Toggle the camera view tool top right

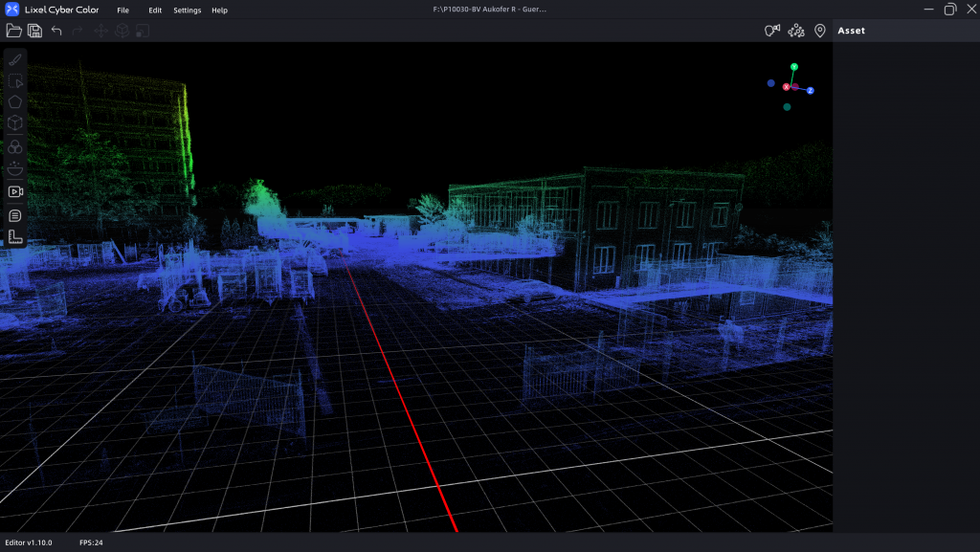pos(772,30)
